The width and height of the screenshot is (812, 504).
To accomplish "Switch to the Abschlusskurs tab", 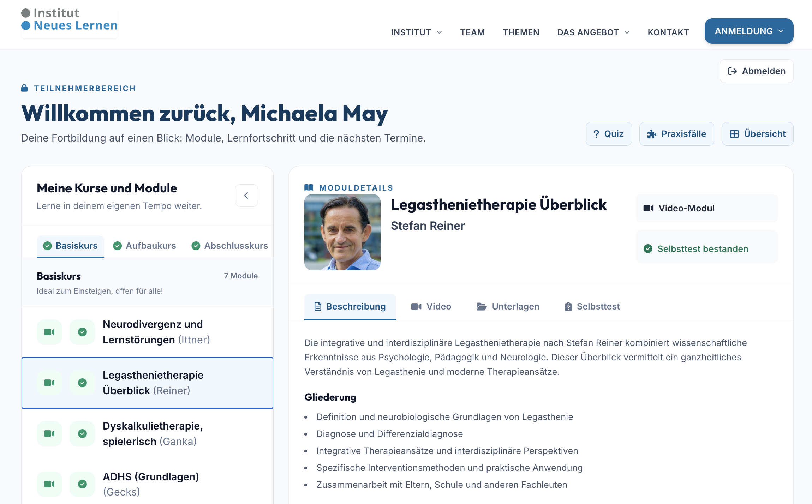I will [229, 246].
